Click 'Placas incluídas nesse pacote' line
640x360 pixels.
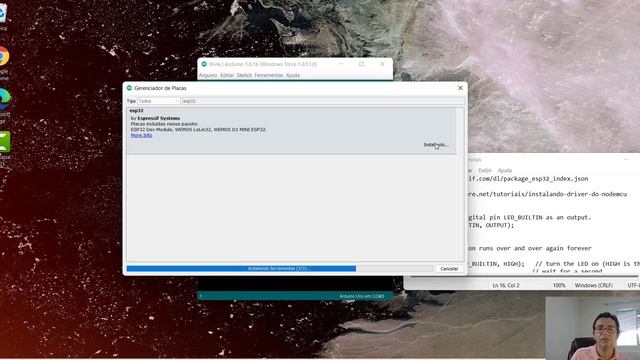[x=164, y=124]
